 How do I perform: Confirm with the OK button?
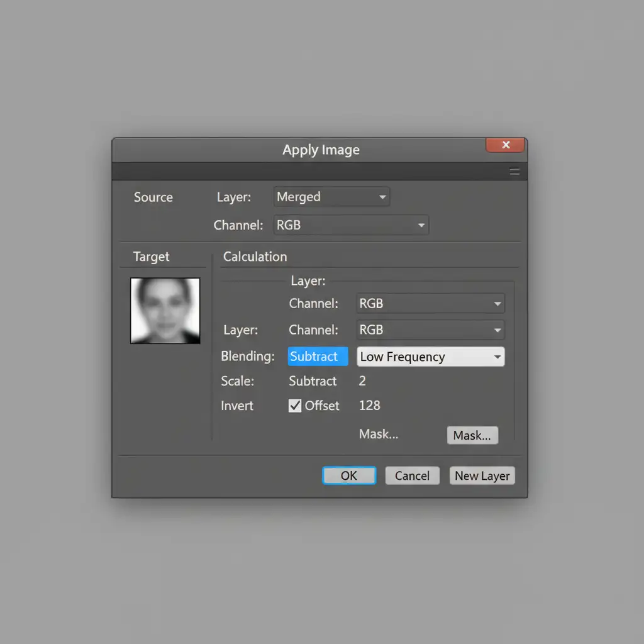[349, 475]
